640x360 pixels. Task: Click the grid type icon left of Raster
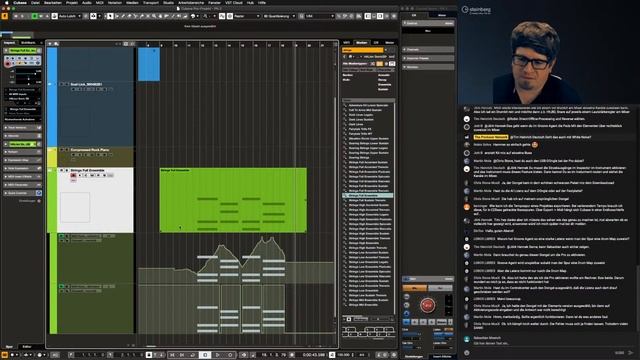[x=230, y=16]
